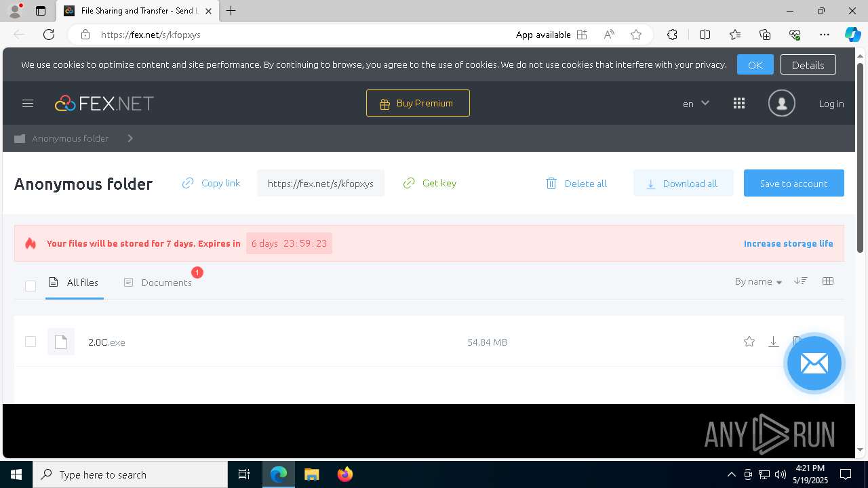Viewport: 868px width, 488px height.
Task: Open Edge Settings and more menu
Action: (825, 35)
